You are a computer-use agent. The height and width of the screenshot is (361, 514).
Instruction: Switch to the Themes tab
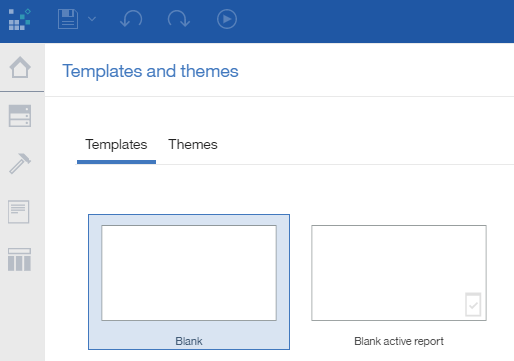coord(193,145)
